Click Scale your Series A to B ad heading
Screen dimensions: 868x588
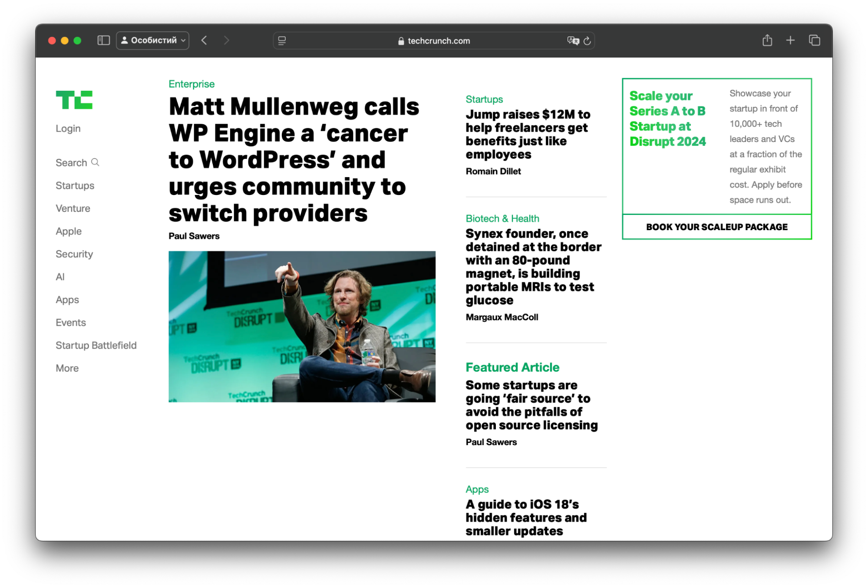pos(668,119)
